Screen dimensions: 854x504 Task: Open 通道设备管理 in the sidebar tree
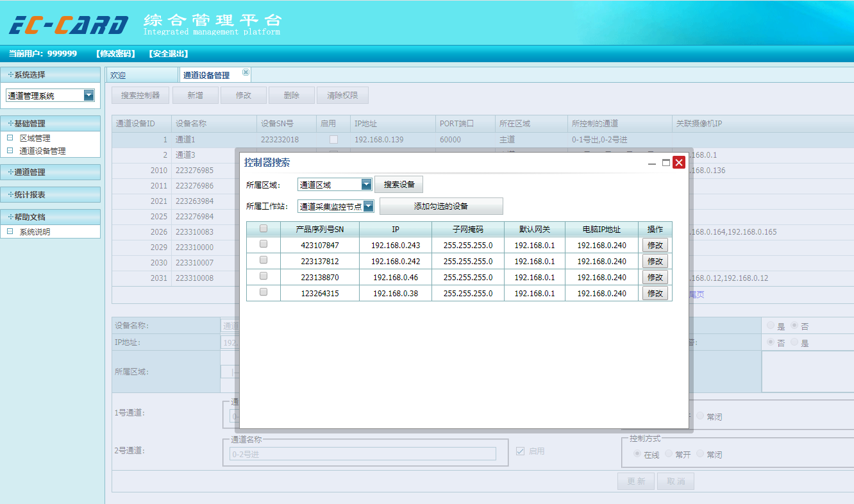point(42,151)
